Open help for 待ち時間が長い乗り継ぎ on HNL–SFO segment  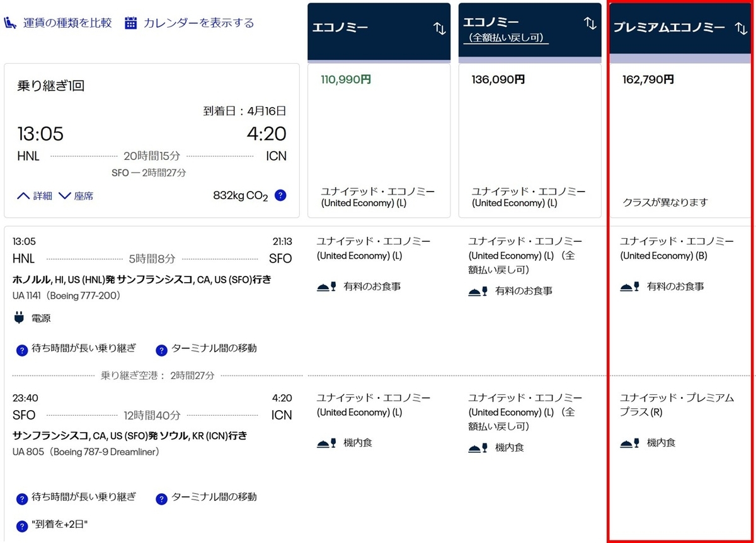tap(22, 350)
